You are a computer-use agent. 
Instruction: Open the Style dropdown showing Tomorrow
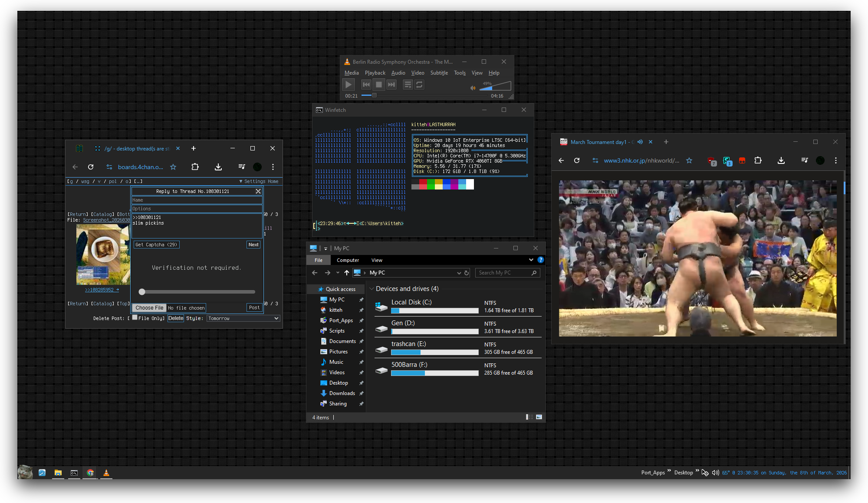(243, 318)
